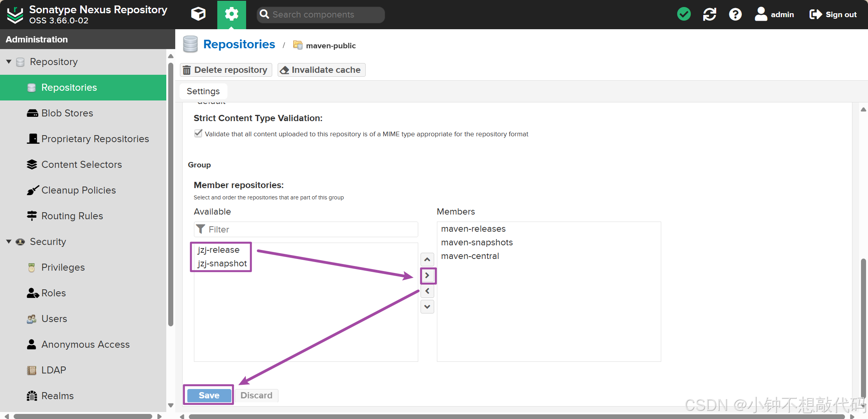Click the move down arrow button
This screenshot has height=419, width=868.
(427, 307)
